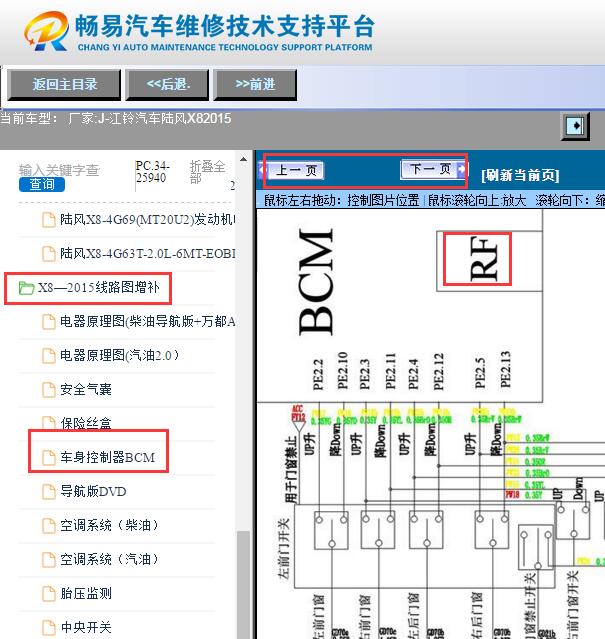Select the 空调系统（汽油） tree item

tap(109, 560)
